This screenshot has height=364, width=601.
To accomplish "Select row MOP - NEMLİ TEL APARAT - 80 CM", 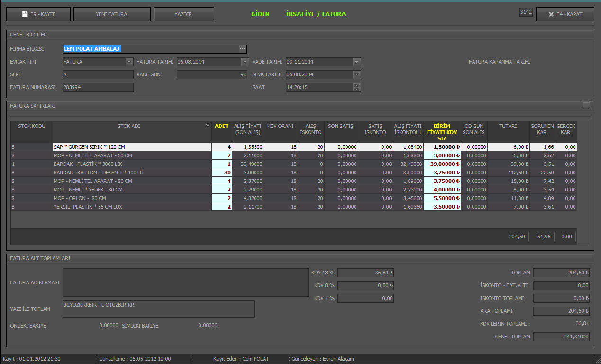I will [x=294, y=181].
